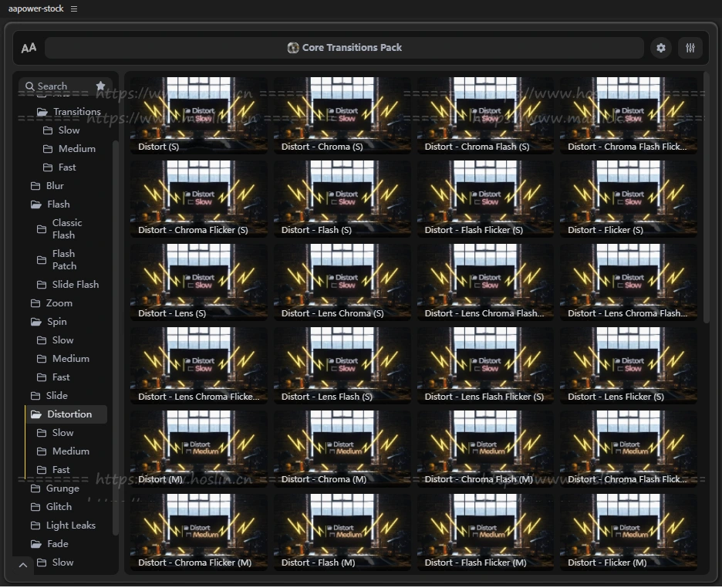Click the AA logo icon
The image size is (722, 588).
[x=29, y=48]
